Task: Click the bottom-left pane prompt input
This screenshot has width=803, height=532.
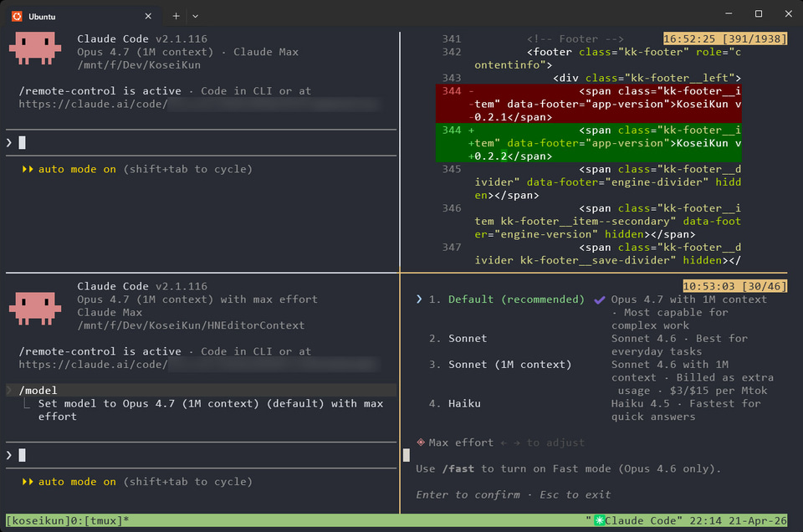Action: point(202,455)
